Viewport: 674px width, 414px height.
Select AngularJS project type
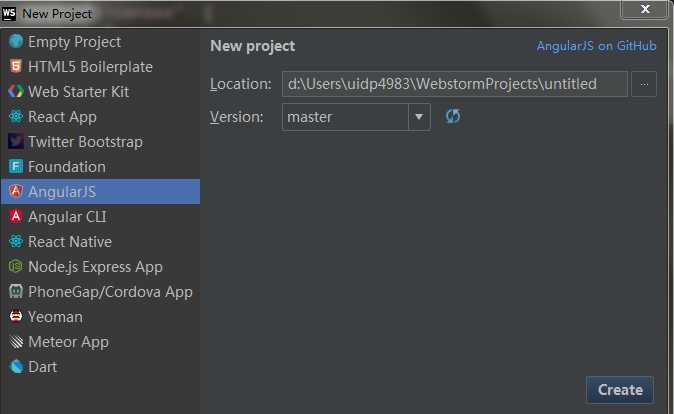click(x=62, y=192)
